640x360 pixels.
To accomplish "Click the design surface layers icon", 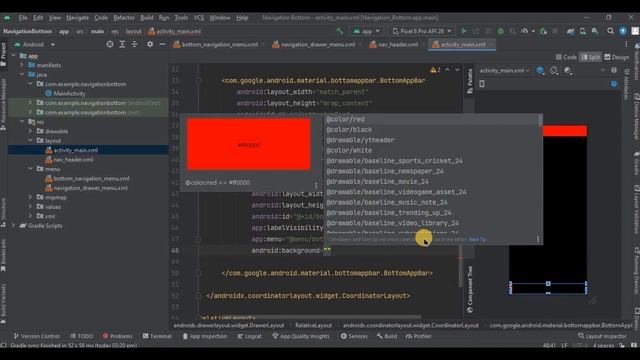I will (540, 71).
